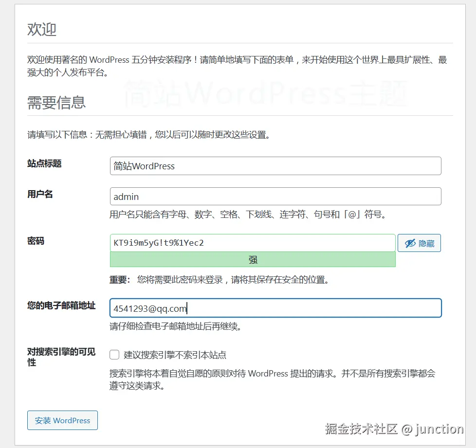The image size is (476, 448).
Task: Click the 需要信息 section heading
Action: tap(56, 102)
